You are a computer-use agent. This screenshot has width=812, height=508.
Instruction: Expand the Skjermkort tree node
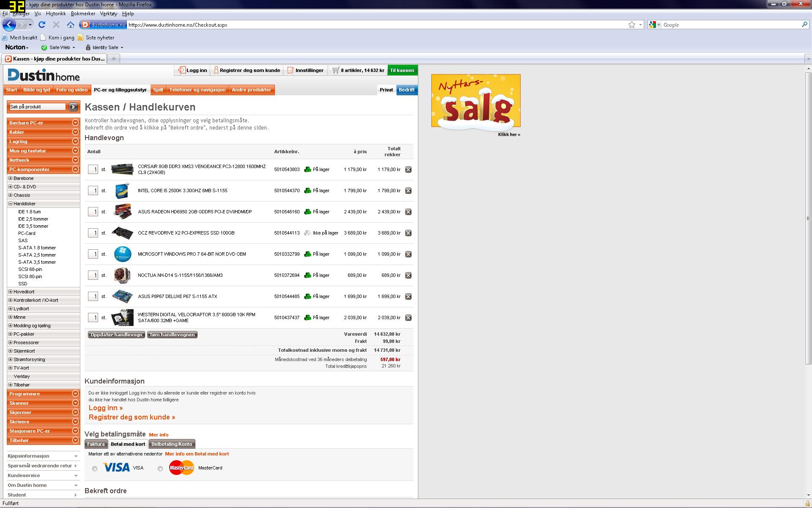pyautogui.click(x=11, y=351)
